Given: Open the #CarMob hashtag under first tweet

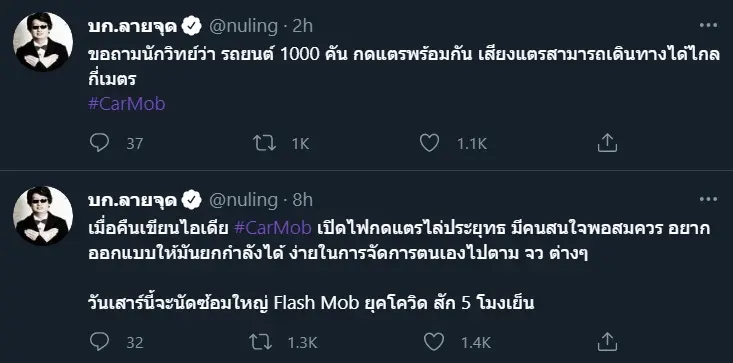Looking at the screenshot, I should (127, 104).
